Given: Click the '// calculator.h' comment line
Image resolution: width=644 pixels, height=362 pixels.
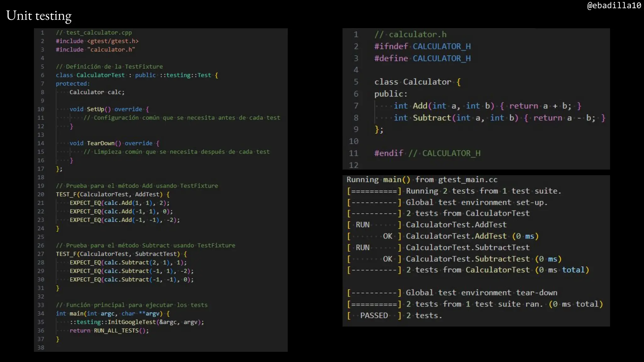Looking at the screenshot, I should point(410,34).
